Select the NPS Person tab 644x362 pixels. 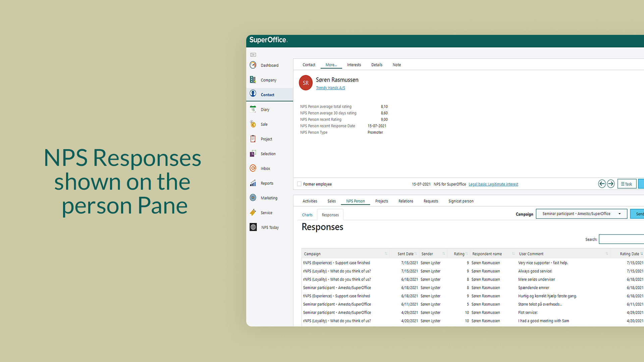coord(356,201)
